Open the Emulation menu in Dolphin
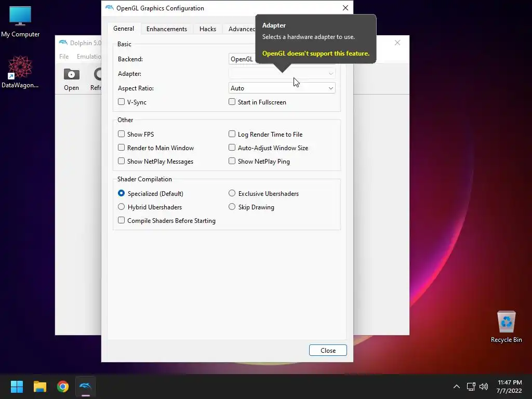 click(x=88, y=56)
